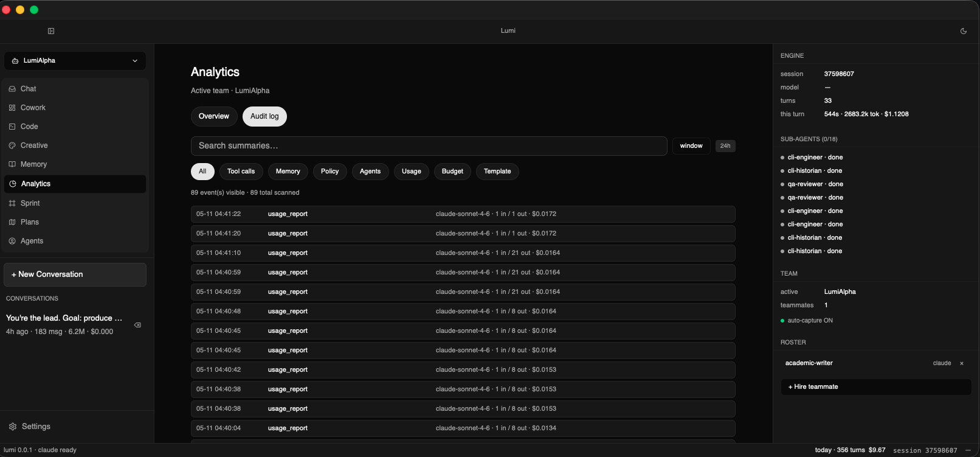
Task: Filter events by Usage
Action: [x=412, y=172]
